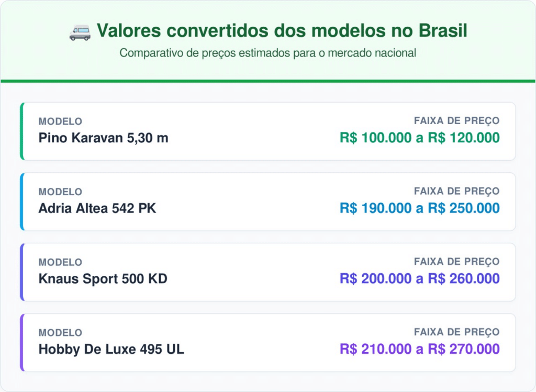Image resolution: width=536 pixels, height=392 pixels.
Task: Click the MODELO label above Knaus Sport
Action: (60, 262)
